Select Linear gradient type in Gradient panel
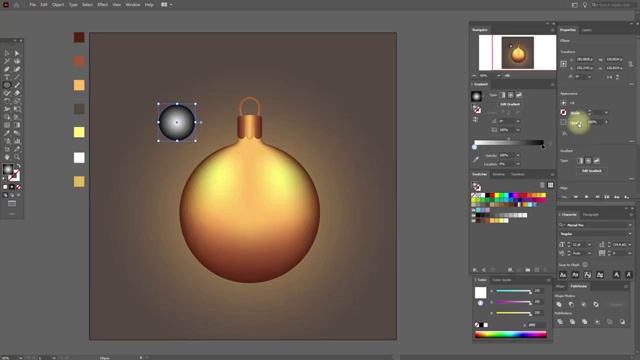The width and height of the screenshot is (640, 360). click(x=502, y=95)
